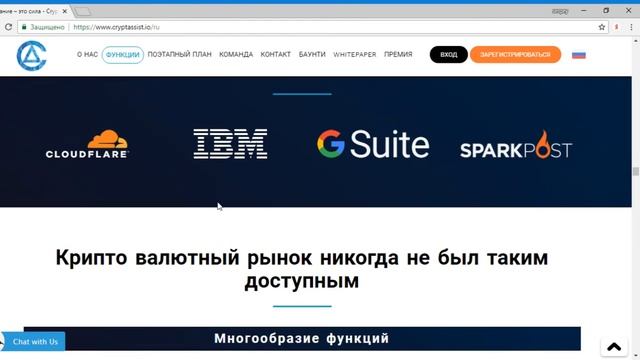Click the SparkPost logo
This screenshot has height=360, width=640.
click(x=516, y=144)
